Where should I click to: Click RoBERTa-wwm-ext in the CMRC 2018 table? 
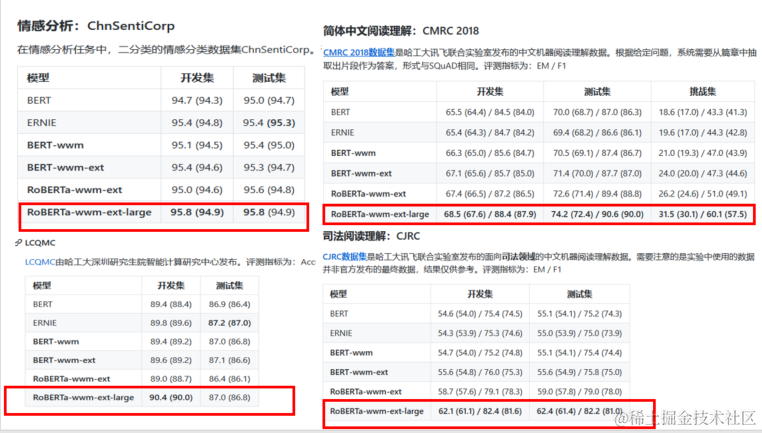point(368,193)
